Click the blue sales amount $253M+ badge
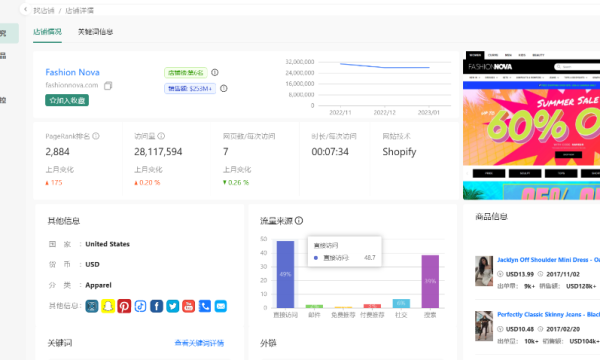This screenshot has height=360, width=600. click(x=190, y=88)
